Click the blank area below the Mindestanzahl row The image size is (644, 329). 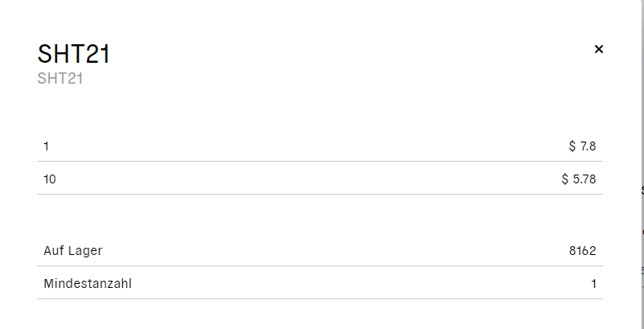tap(320, 315)
